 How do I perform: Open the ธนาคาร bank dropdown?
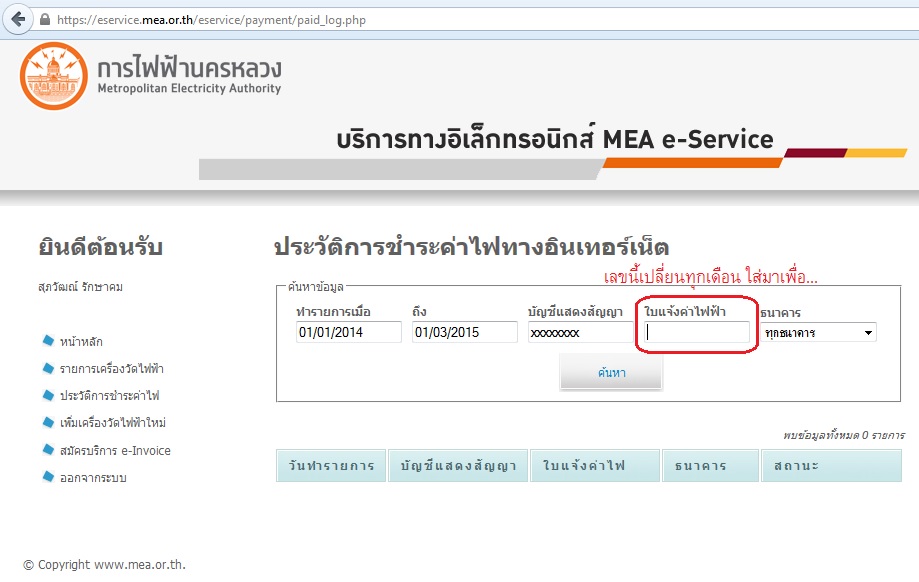[819, 332]
